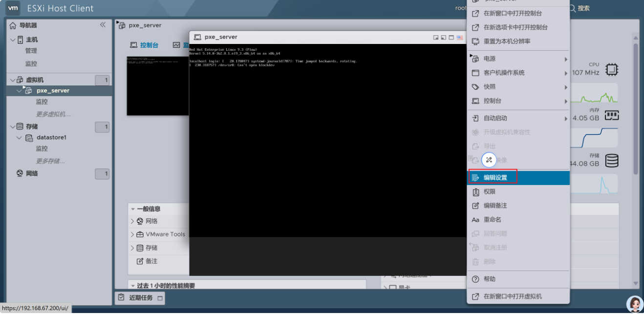
Task: Click the 更多虚拟机... link
Action: [x=53, y=114]
